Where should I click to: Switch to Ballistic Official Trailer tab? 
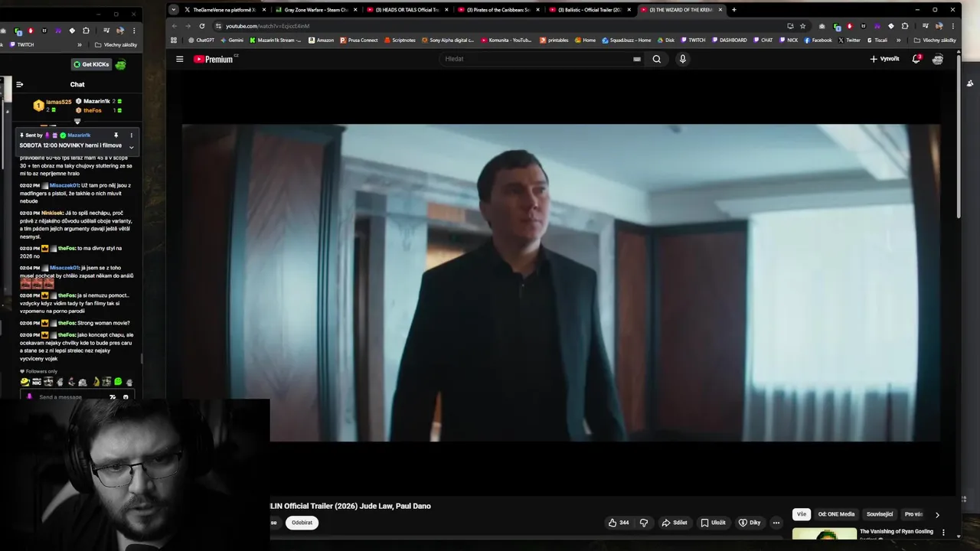tap(589, 10)
